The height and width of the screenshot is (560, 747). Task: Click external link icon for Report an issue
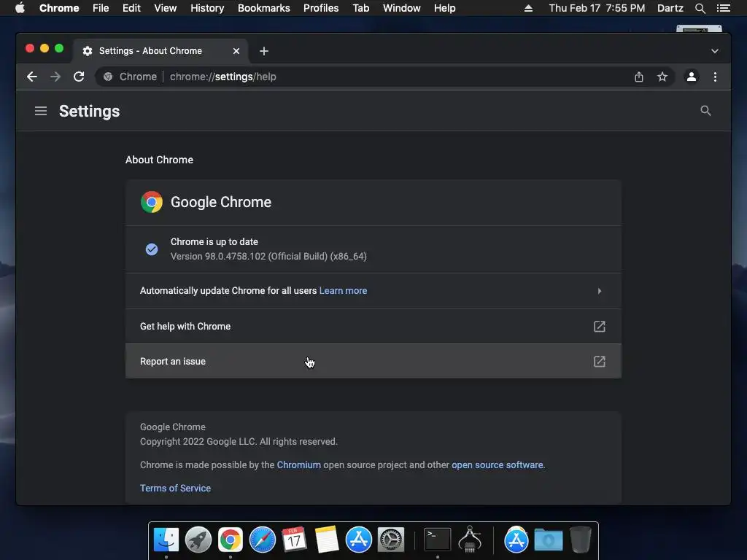600,362
